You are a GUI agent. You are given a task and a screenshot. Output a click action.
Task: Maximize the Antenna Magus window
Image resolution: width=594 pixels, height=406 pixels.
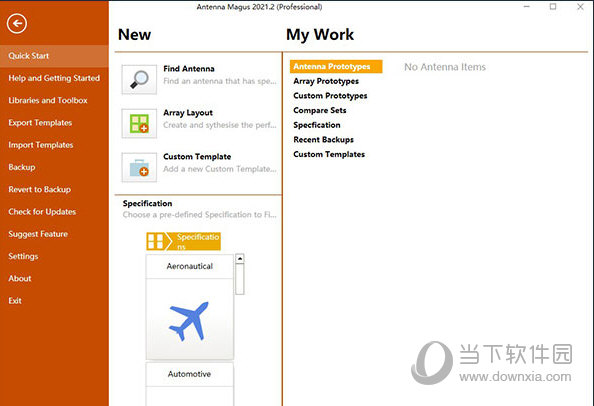[553, 6]
